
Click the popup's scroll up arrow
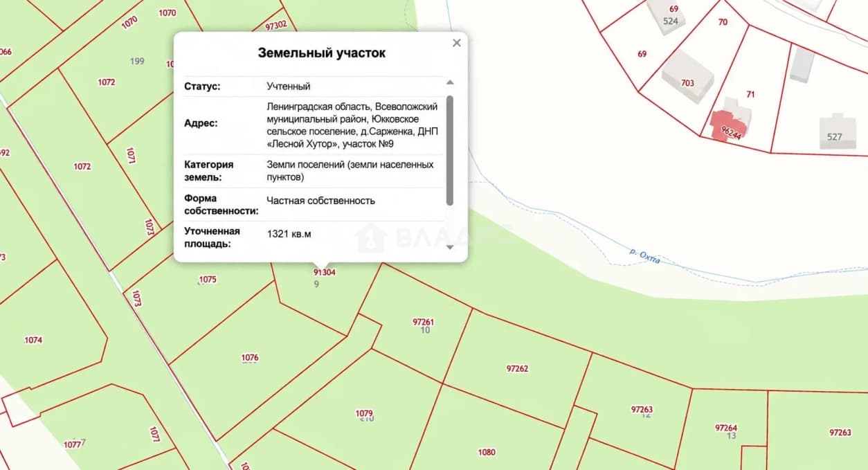click(x=450, y=82)
